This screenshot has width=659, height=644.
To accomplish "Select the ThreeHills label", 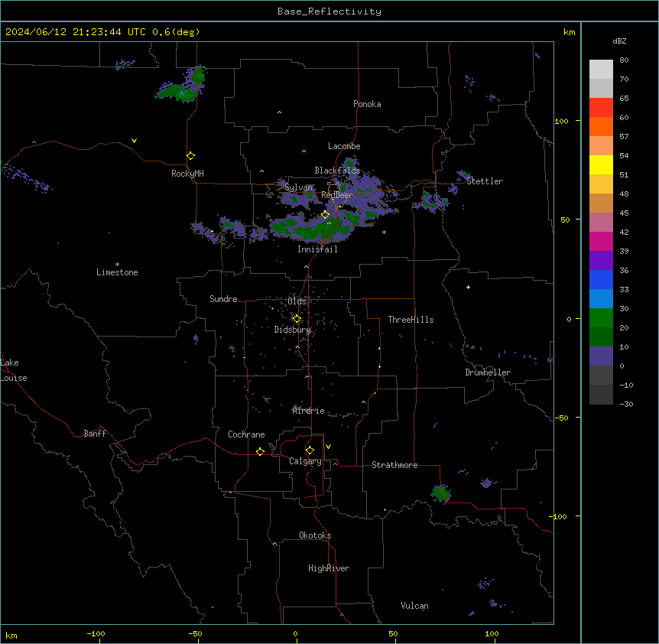I will [x=411, y=320].
